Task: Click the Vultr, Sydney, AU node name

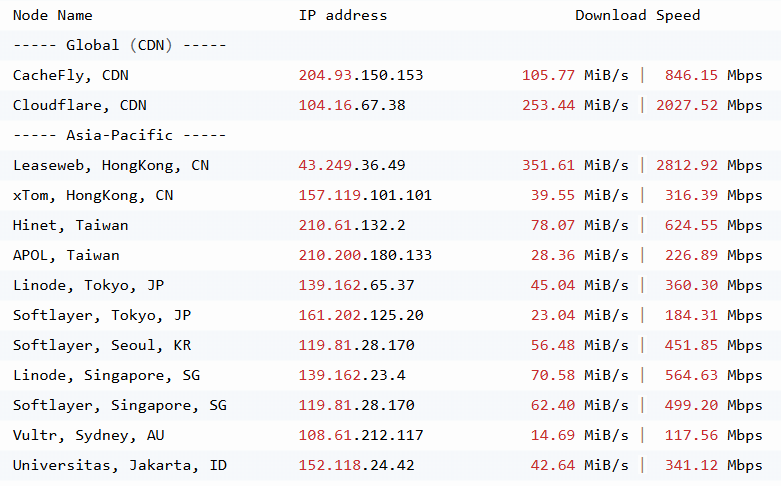Action: click(89, 436)
